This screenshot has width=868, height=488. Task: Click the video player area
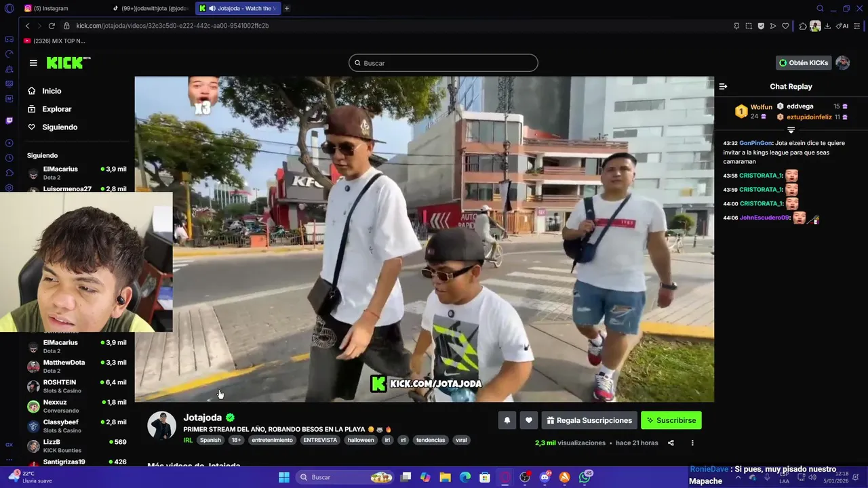424,239
